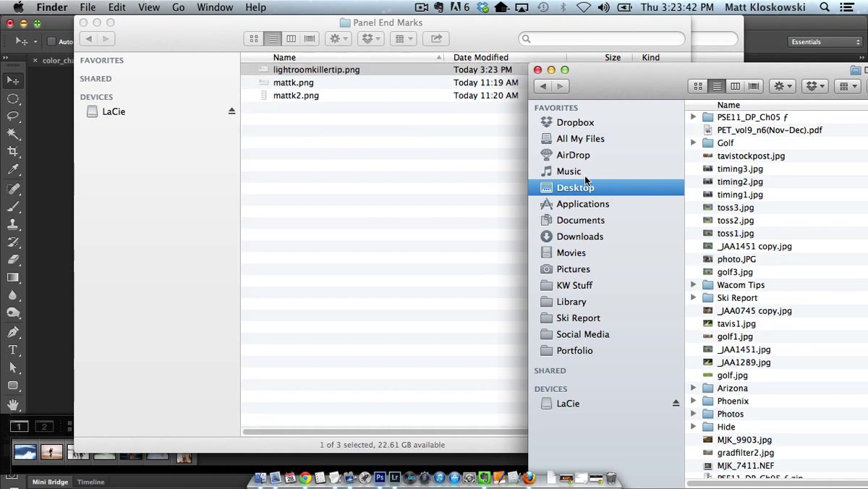Open the Go menu
This screenshot has height=489, width=868.
178,7
